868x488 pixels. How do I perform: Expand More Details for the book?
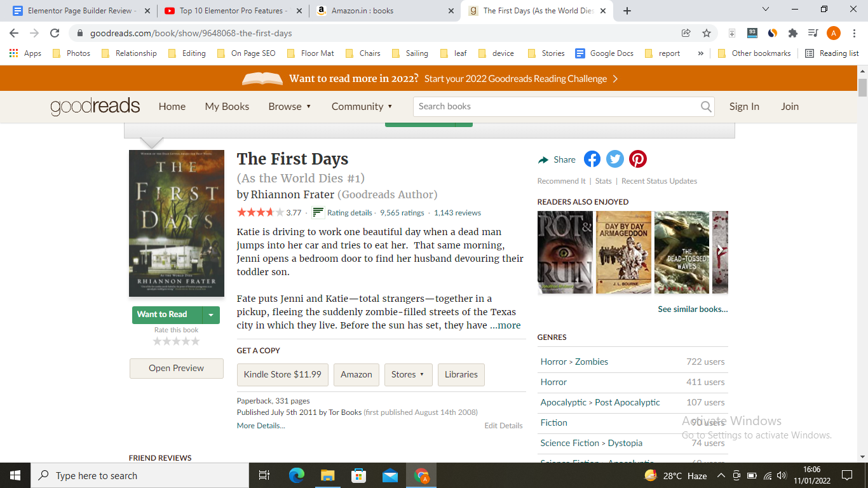261,426
